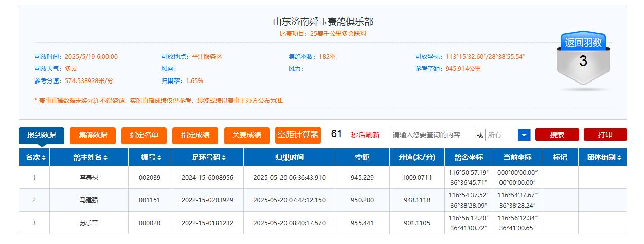The width and height of the screenshot is (644, 244).
Task: Click pigeon owner 马建强 row
Action: click(89, 200)
